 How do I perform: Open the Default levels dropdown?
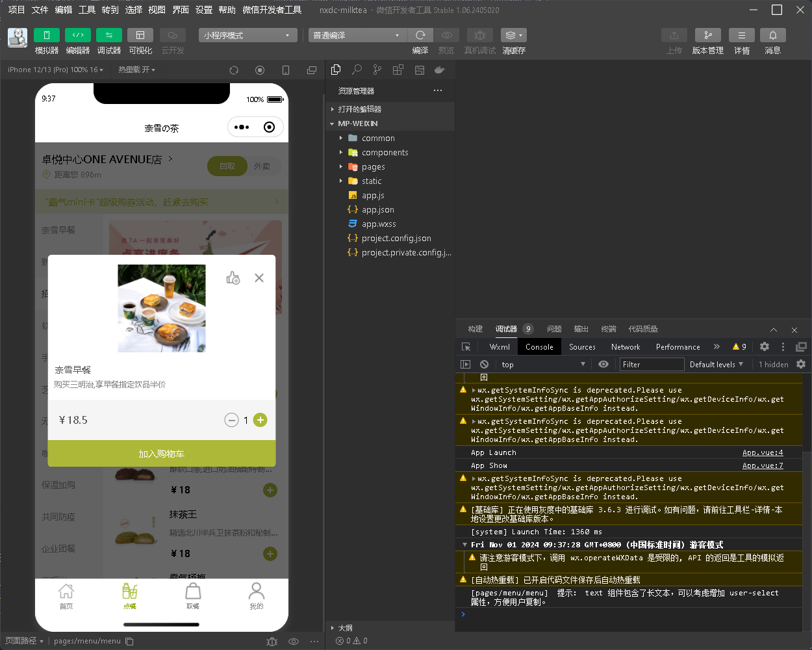[x=717, y=365]
